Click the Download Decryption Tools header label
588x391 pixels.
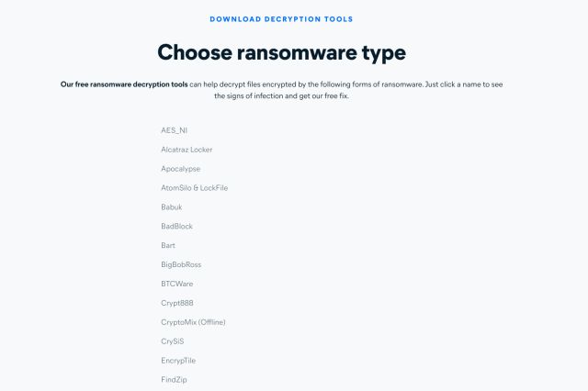point(281,19)
